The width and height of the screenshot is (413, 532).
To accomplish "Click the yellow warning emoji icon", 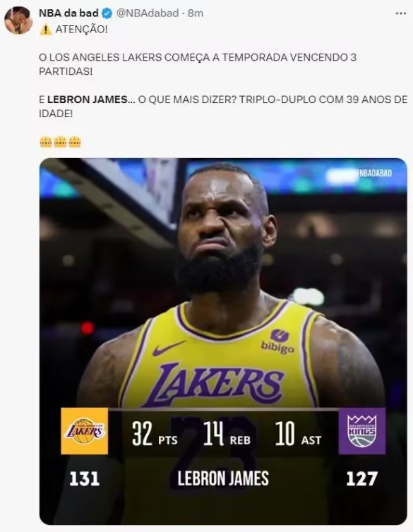I will pyautogui.click(x=45, y=30).
